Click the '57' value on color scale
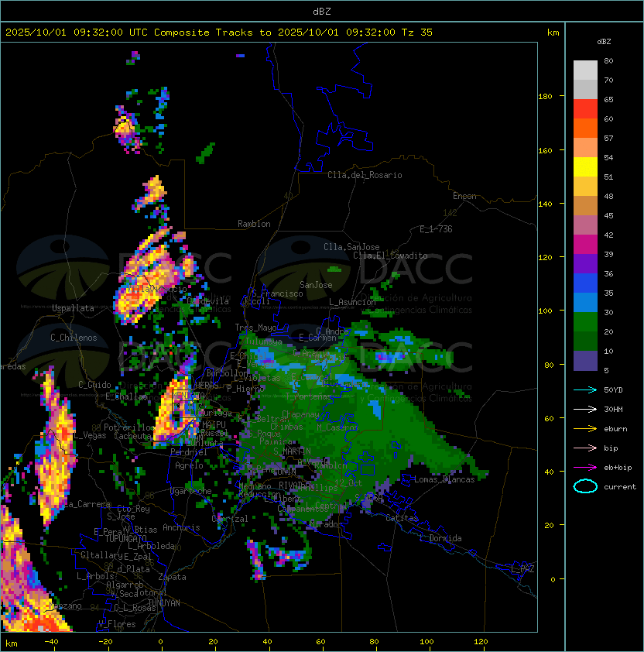 [608, 138]
